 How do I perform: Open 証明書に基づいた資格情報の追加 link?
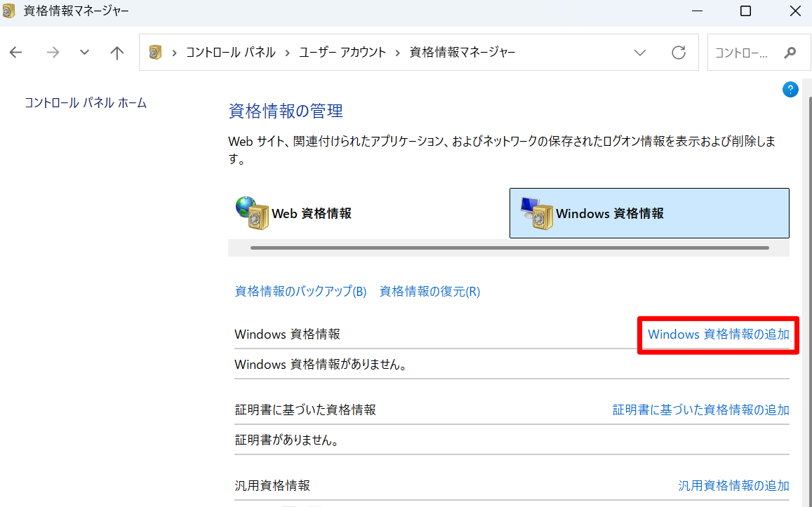700,410
